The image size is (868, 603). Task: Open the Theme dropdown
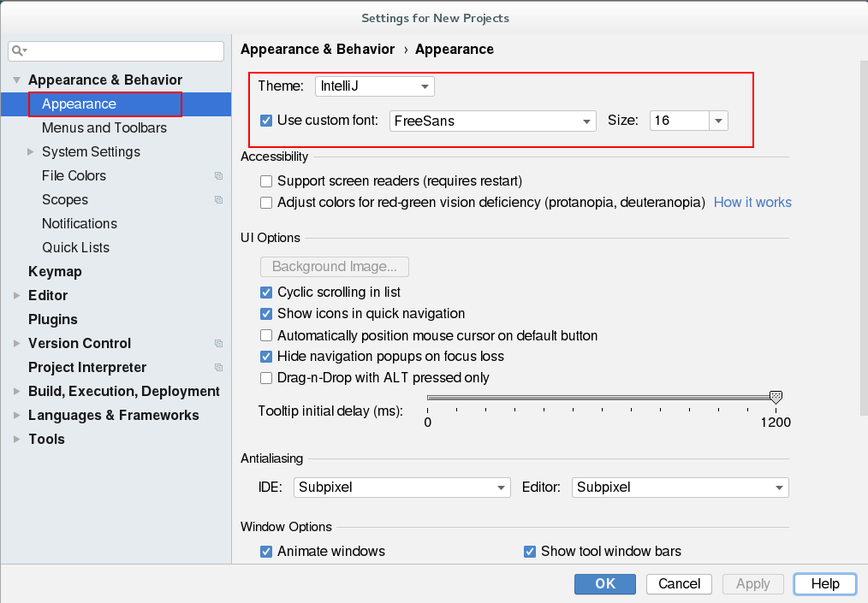[374, 86]
